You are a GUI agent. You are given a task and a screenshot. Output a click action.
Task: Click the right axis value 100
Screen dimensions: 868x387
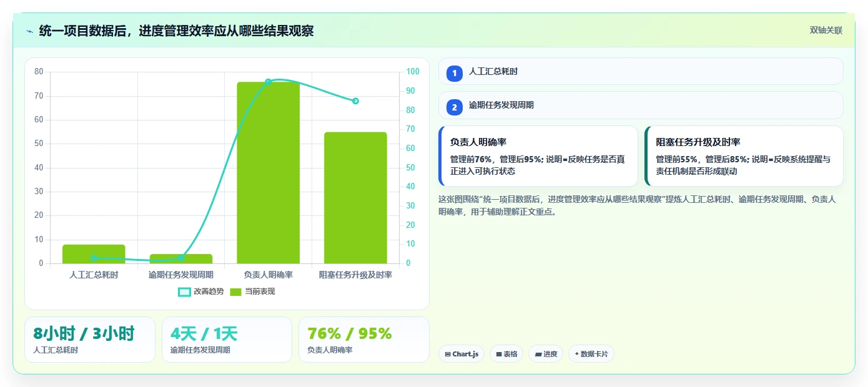click(x=412, y=72)
